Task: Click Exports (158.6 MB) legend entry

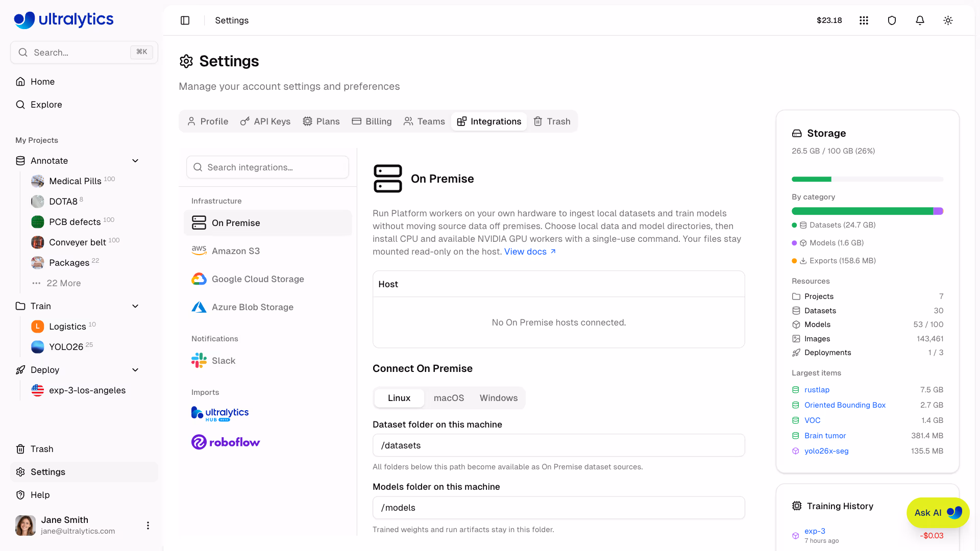Action: (834, 261)
